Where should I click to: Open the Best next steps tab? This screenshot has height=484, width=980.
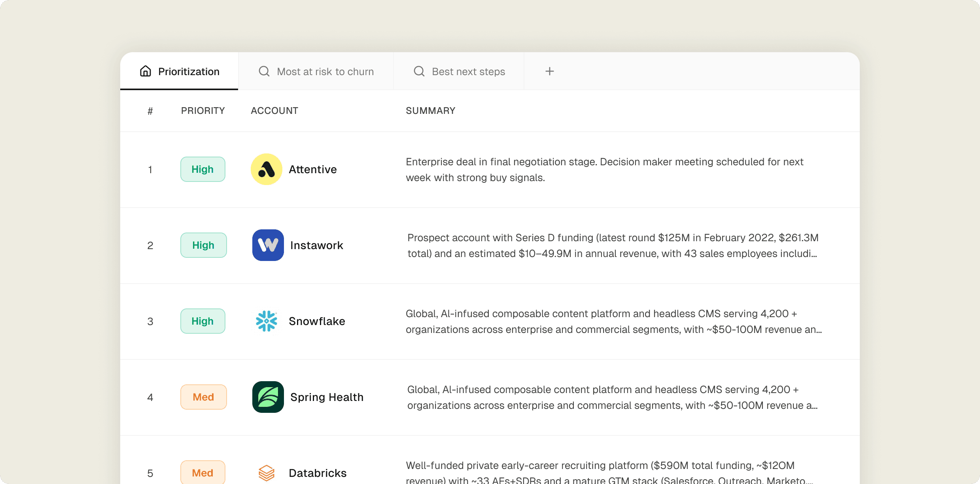click(468, 72)
